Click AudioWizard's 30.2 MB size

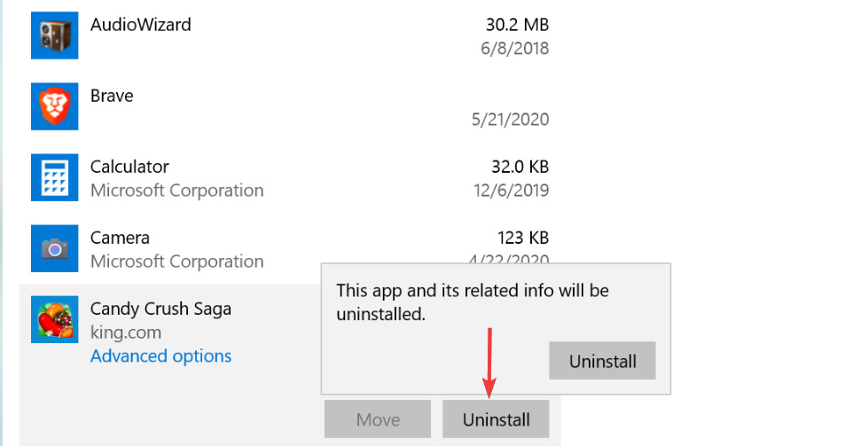click(x=517, y=24)
